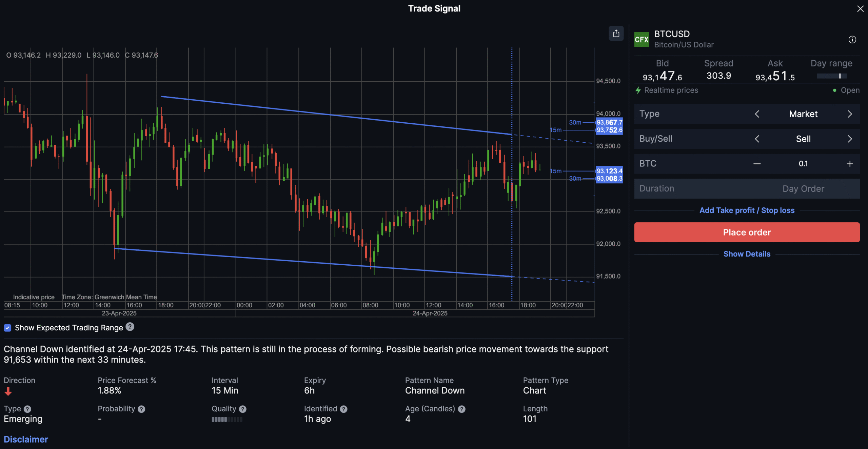Decrease BTC quantity with minus button
The image size is (868, 449).
point(757,164)
